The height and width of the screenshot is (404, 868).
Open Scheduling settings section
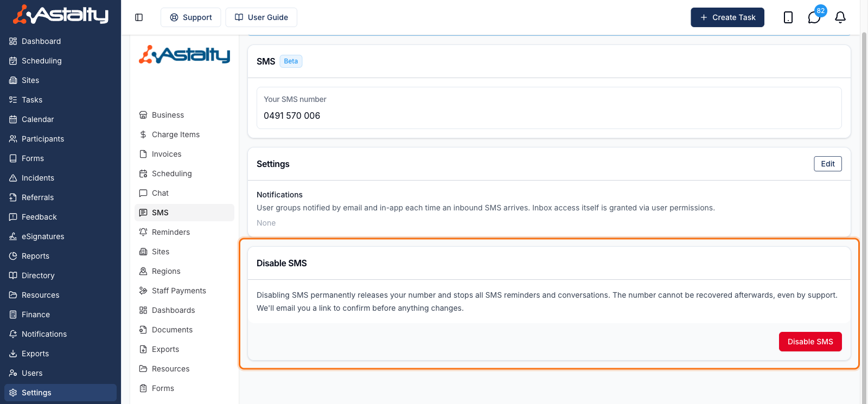184,174
